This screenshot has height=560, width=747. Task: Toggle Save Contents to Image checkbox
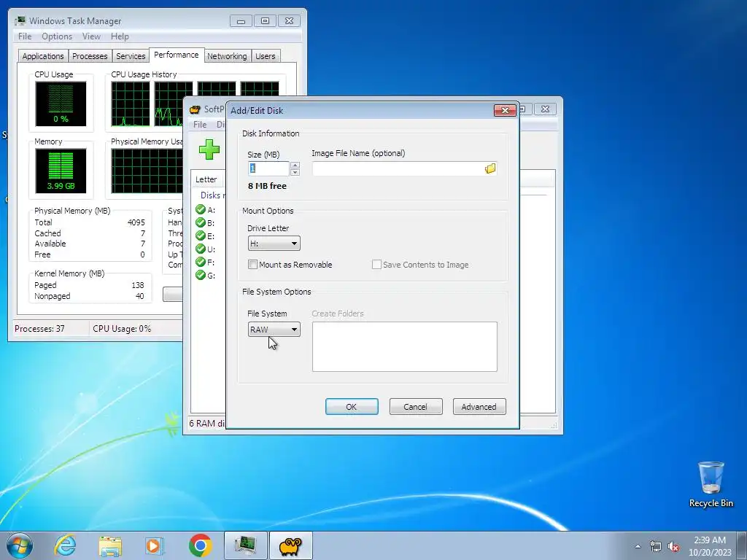pos(376,264)
